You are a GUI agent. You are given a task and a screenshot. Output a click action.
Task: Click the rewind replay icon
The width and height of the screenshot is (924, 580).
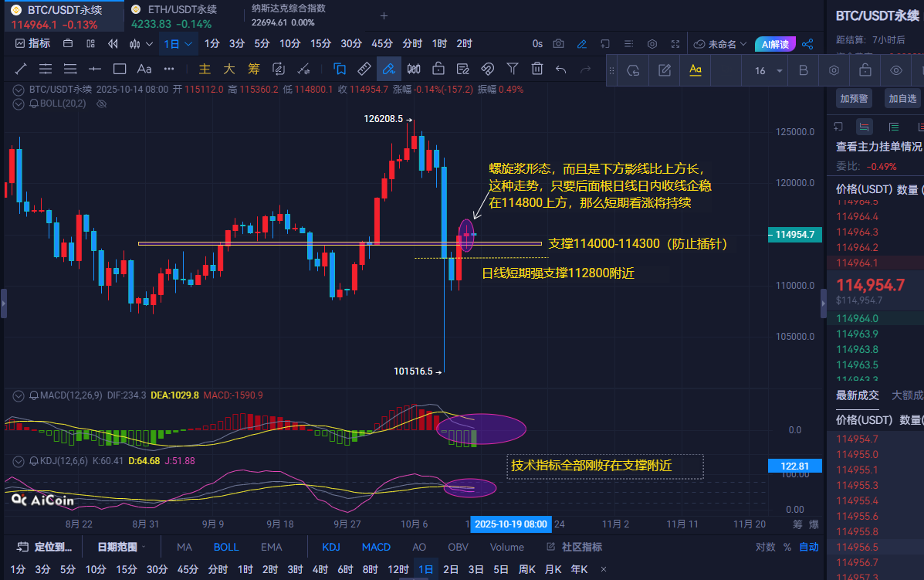click(x=113, y=43)
